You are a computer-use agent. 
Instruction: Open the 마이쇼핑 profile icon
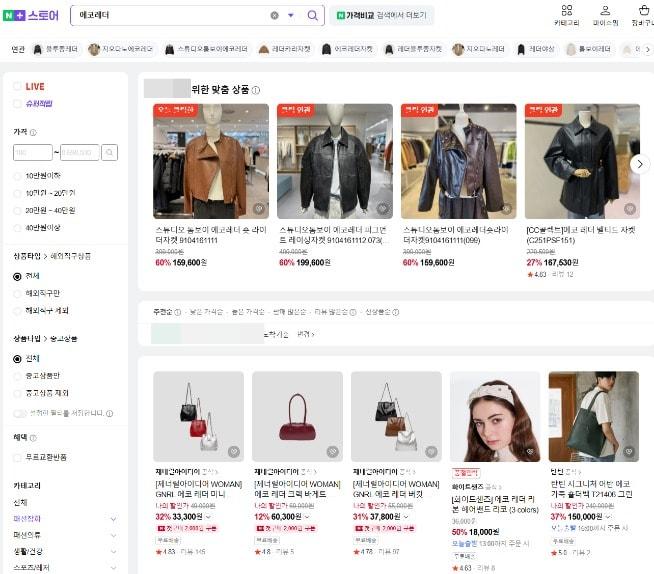click(605, 14)
